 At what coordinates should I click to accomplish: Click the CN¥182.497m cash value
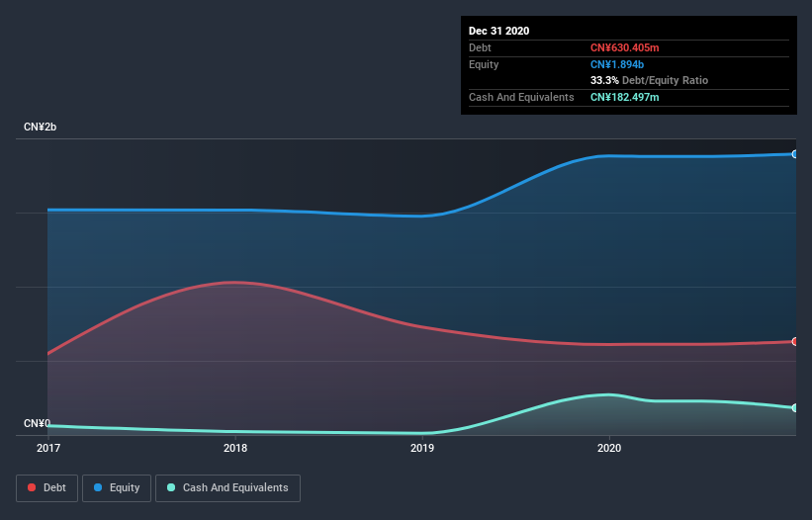point(624,97)
